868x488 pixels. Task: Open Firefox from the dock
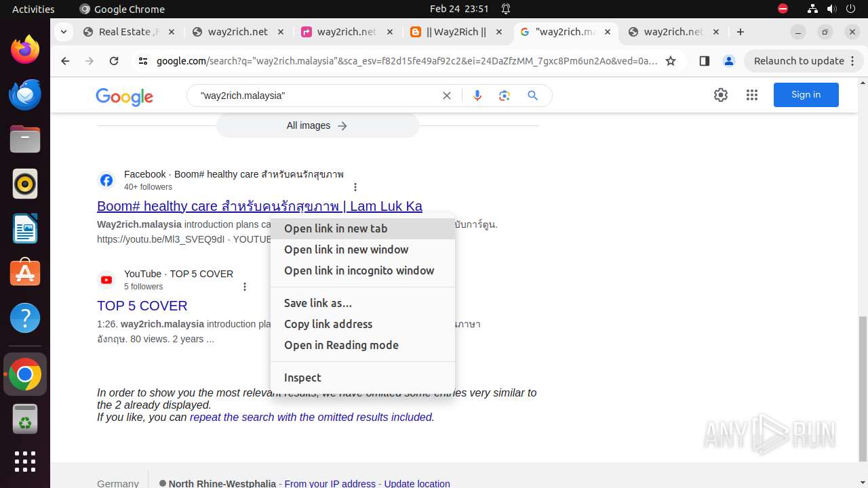25,49
